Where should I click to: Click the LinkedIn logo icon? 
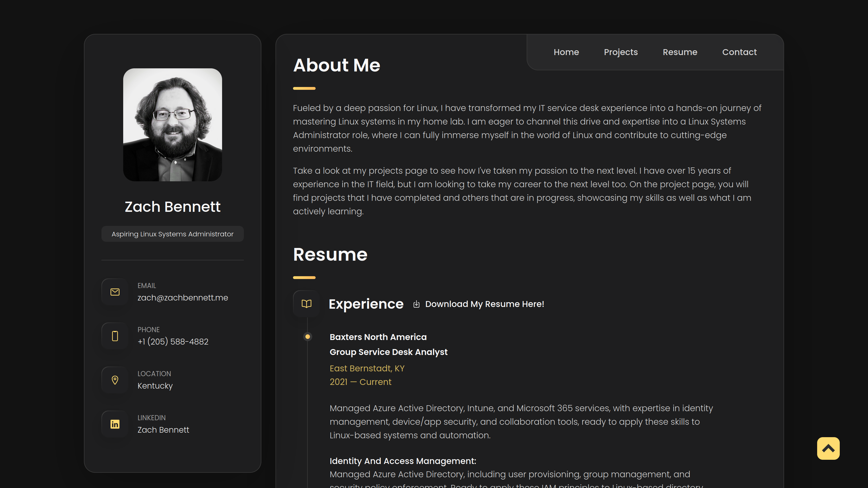115,424
